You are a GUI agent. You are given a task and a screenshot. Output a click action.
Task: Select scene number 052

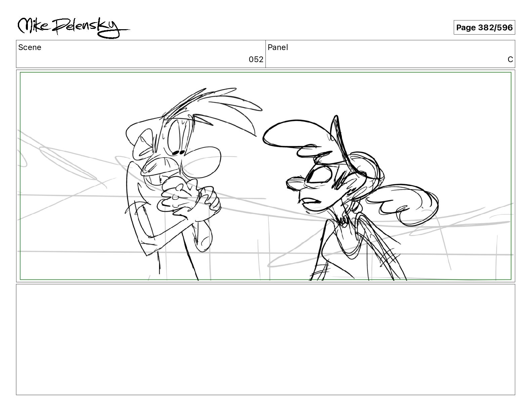point(256,59)
